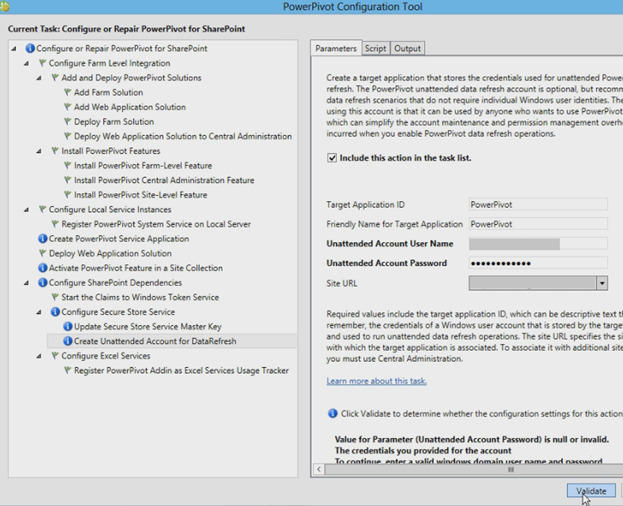
Task: Click info icon beside Configure or Repair PowerPivot
Action: 30,48
